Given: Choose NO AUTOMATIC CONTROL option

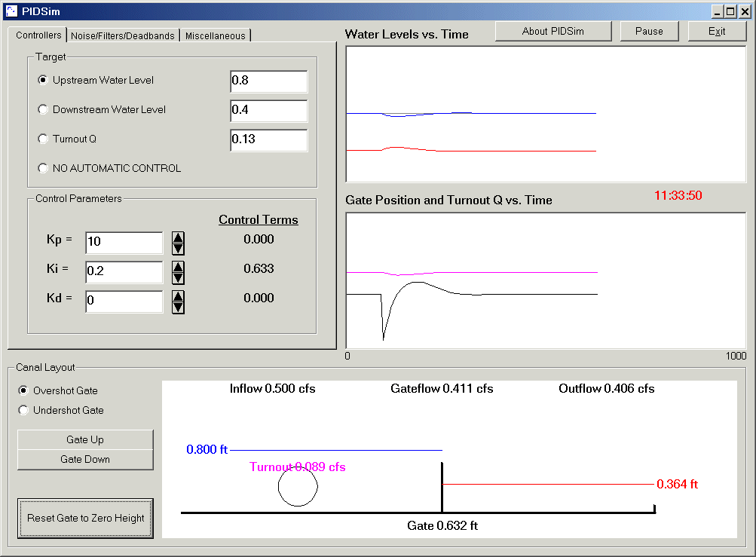Looking at the screenshot, I should click(x=43, y=168).
